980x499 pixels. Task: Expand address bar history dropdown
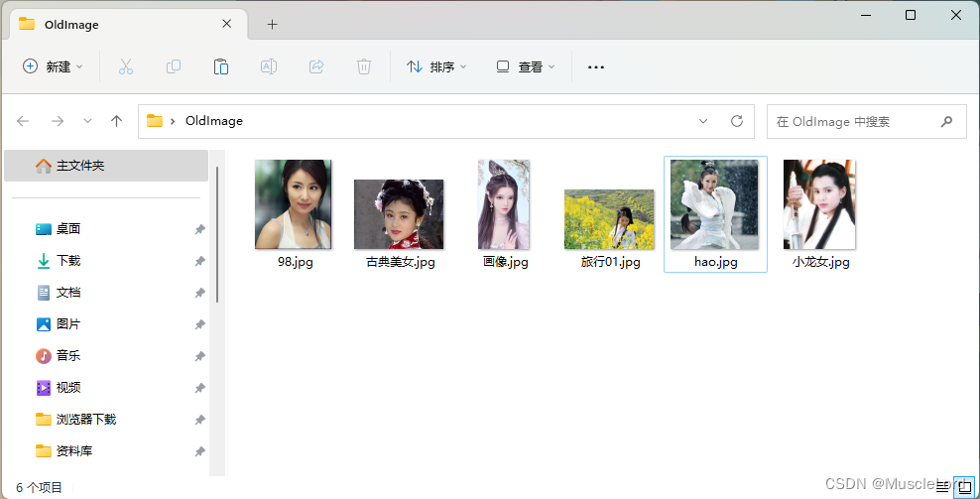[x=703, y=121]
